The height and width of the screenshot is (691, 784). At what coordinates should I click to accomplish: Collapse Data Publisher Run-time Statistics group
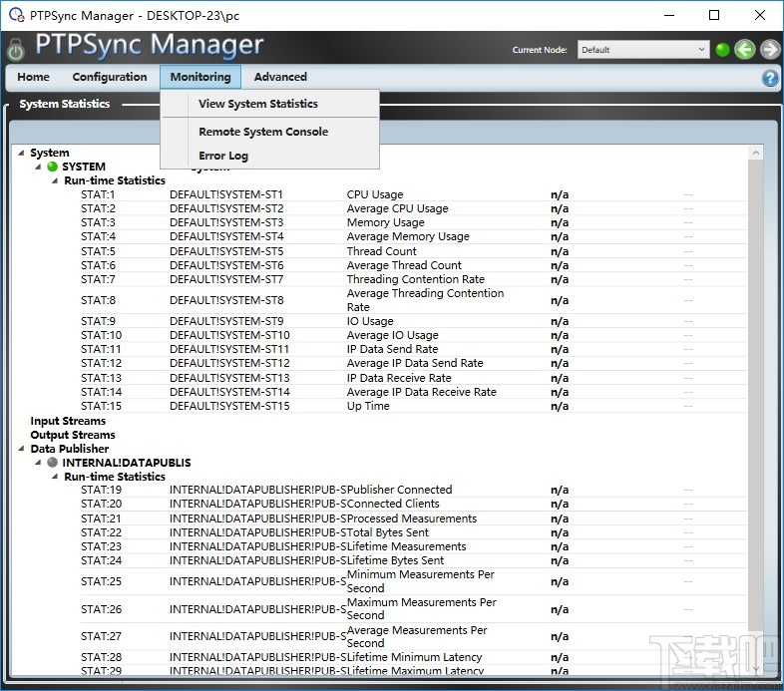[x=55, y=477]
